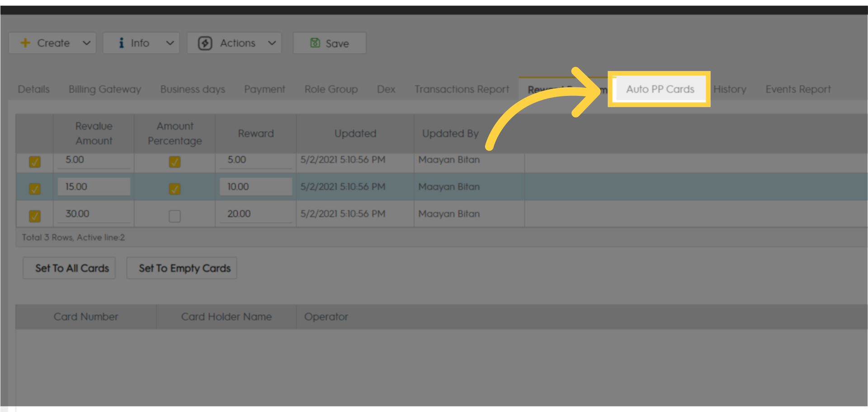Screen dimensions: 868x412
Task: Toggle the row checkbox for revalue 30.00
Action: 35,216
